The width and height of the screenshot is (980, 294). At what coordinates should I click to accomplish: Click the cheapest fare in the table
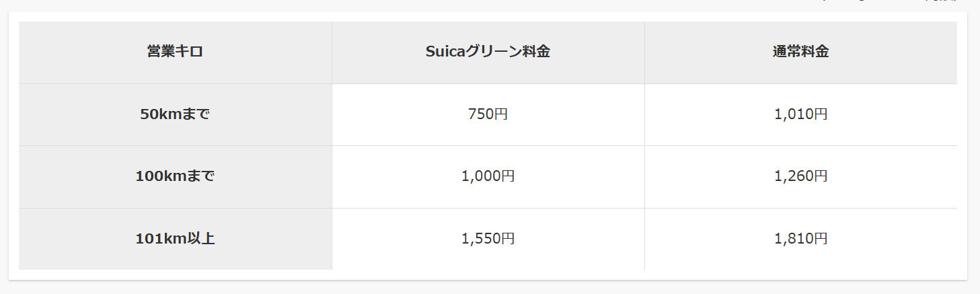488,114
